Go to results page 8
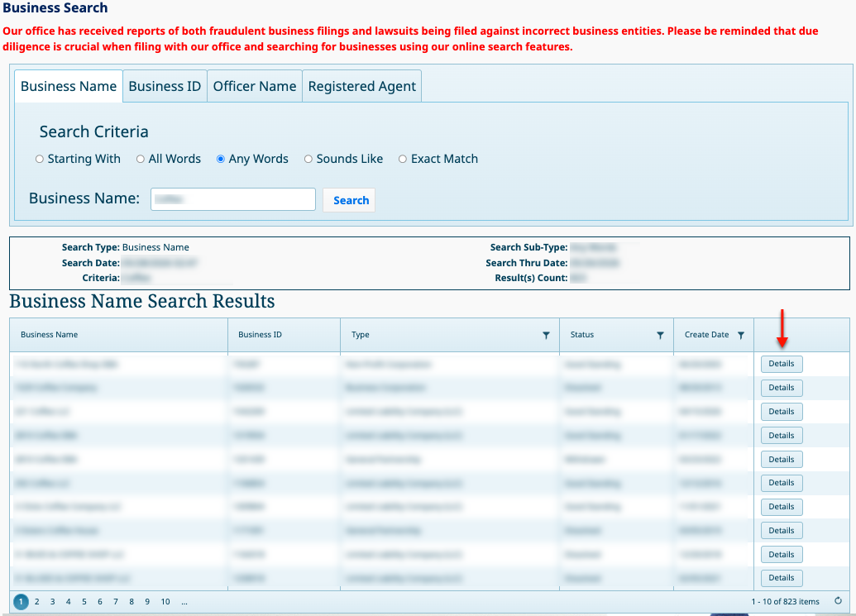Screen dimensions: 856x616 point(132,602)
